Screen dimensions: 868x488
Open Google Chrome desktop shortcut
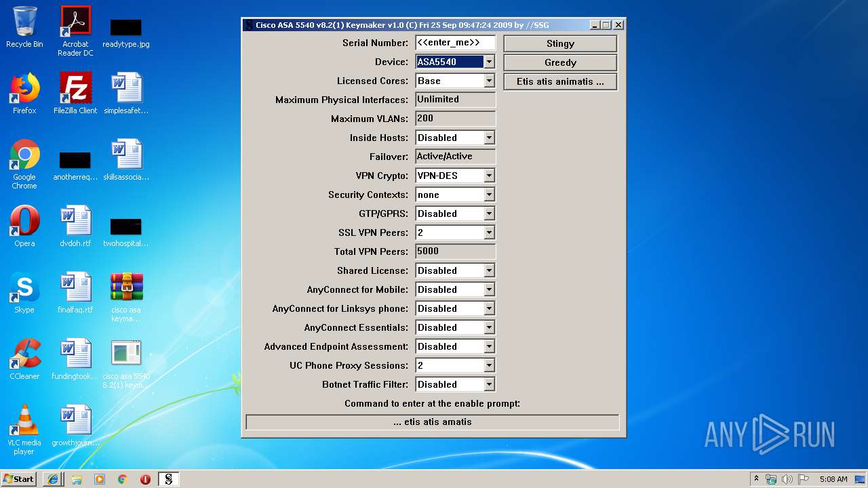pyautogui.click(x=24, y=165)
